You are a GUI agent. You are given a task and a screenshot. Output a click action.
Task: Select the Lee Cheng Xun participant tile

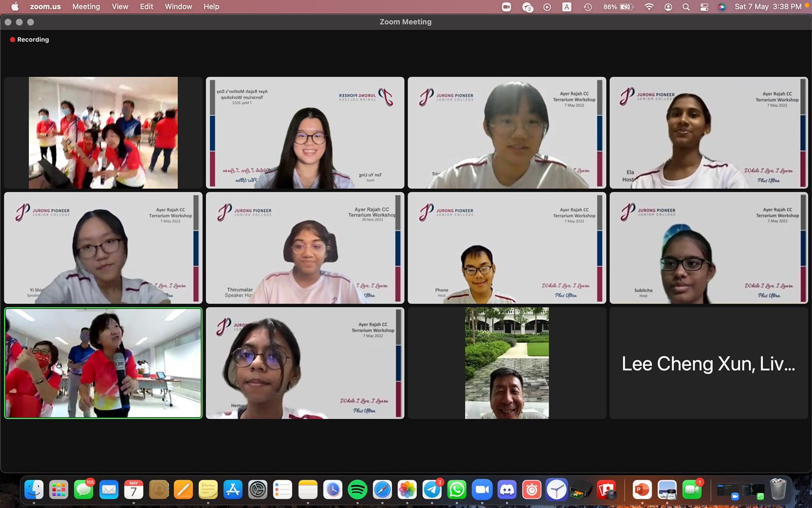tap(708, 363)
